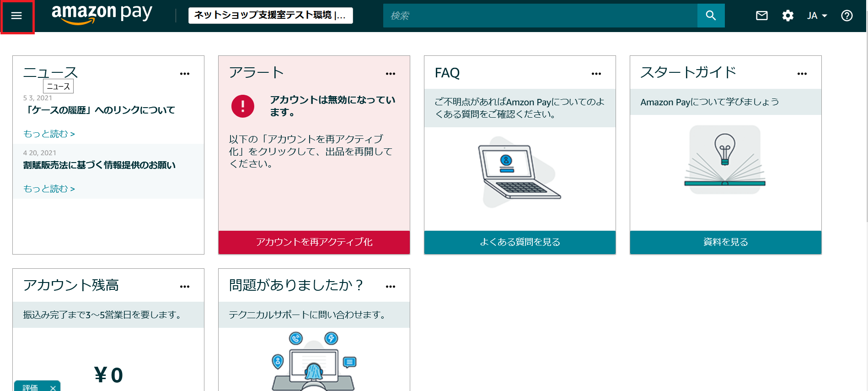The height and width of the screenshot is (391, 868).
Task: Open the ニュース card options menu
Action: [185, 74]
